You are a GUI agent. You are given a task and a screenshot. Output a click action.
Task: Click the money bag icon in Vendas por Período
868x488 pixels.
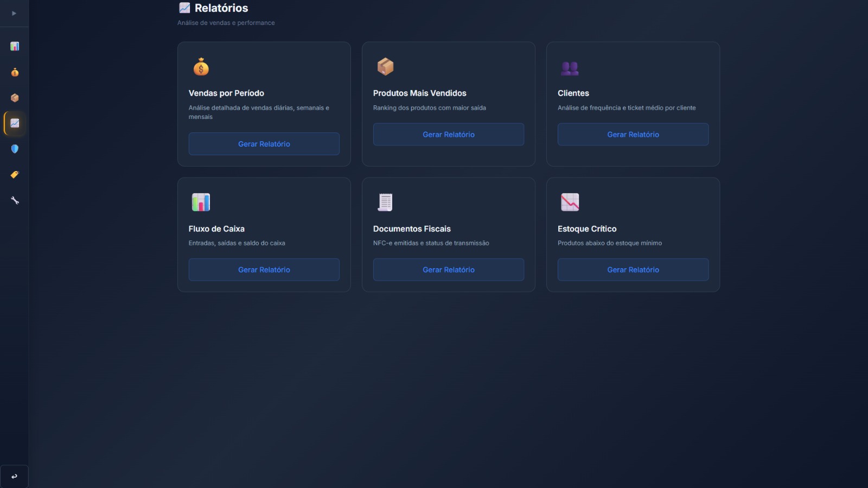pyautogui.click(x=201, y=67)
